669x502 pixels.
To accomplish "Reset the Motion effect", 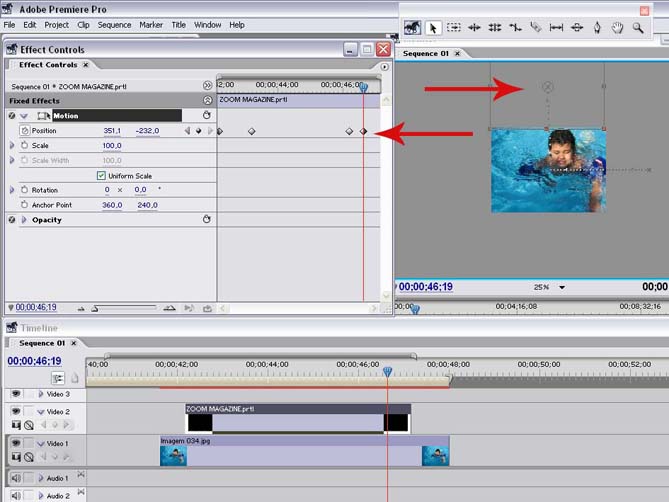I will pyautogui.click(x=206, y=116).
